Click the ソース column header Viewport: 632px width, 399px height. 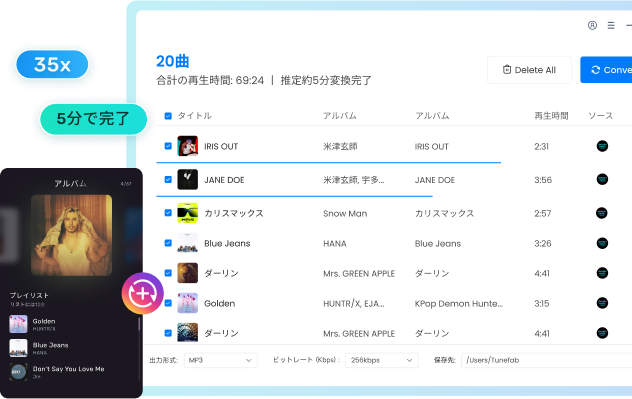pyautogui.click(x=601, y=116)
